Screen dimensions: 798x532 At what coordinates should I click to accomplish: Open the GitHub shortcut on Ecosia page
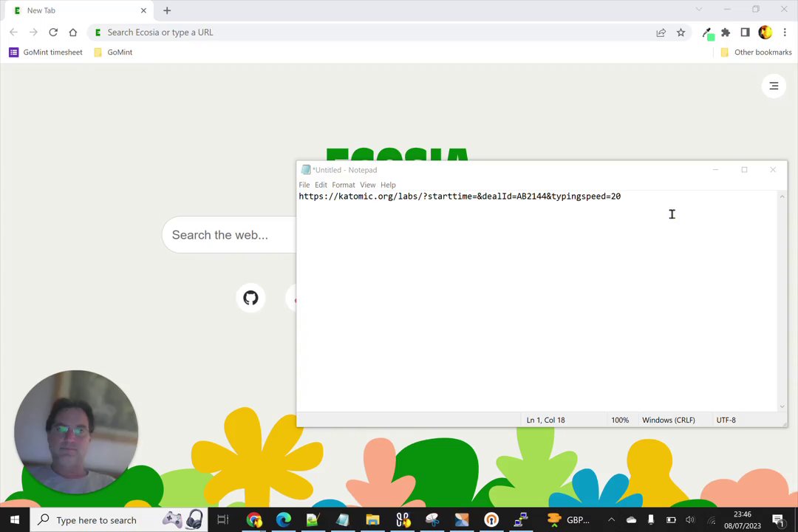250,298
